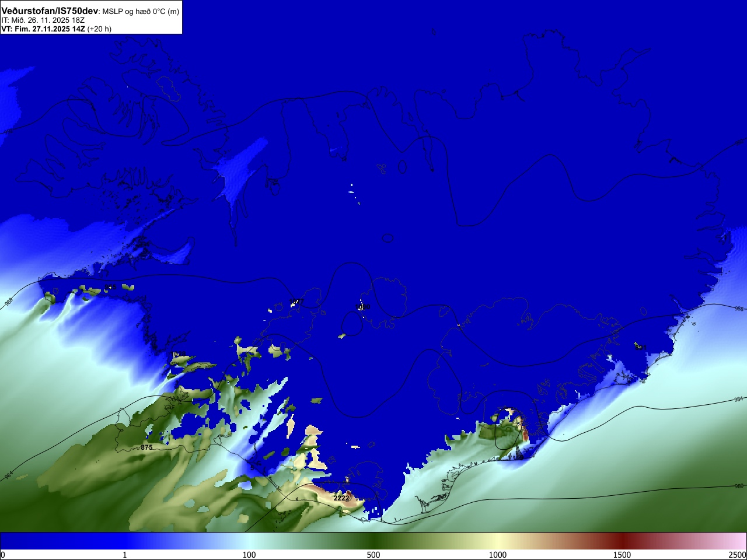Select the 'MSLP og hæð 0°C (m)' label
Screen dimensions: 747x560
coord(141,12)
